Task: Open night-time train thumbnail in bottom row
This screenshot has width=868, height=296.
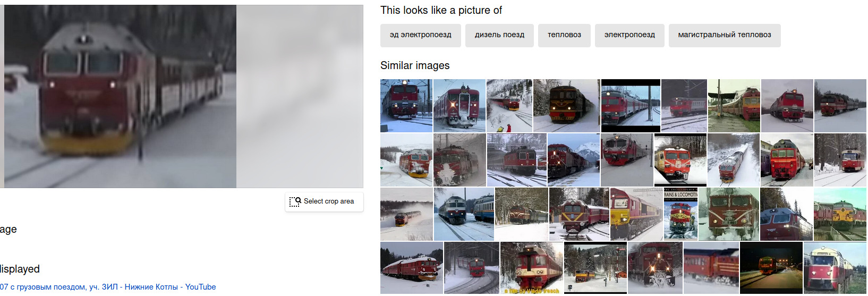Action: 771,268
